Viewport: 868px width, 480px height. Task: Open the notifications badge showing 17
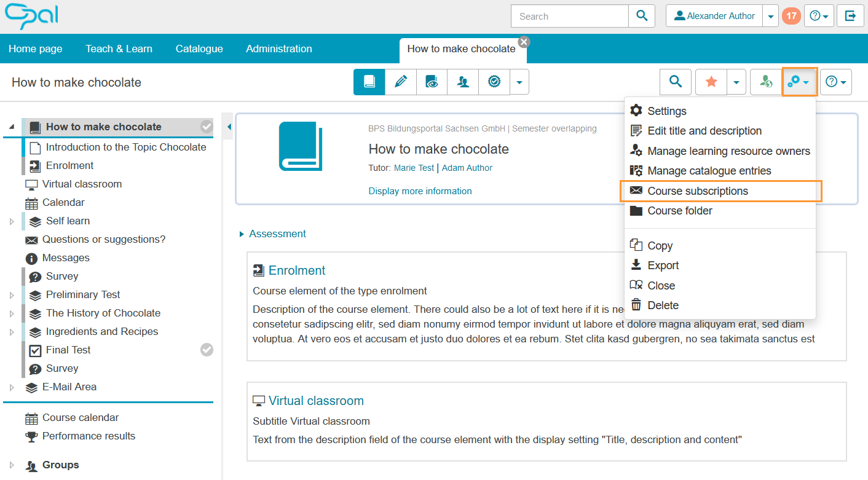791,16
